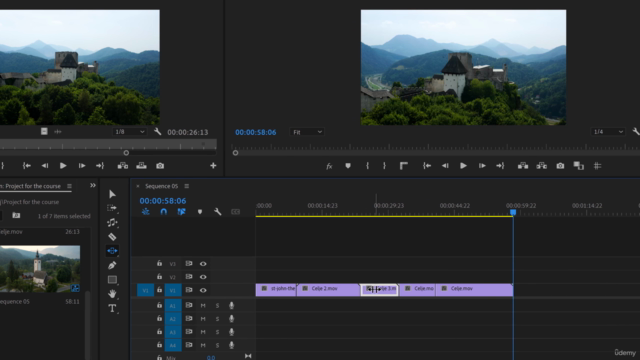Open Source monitor settings wrench
The width and height of the screenshot is (640, 360).
pos(158,131)
